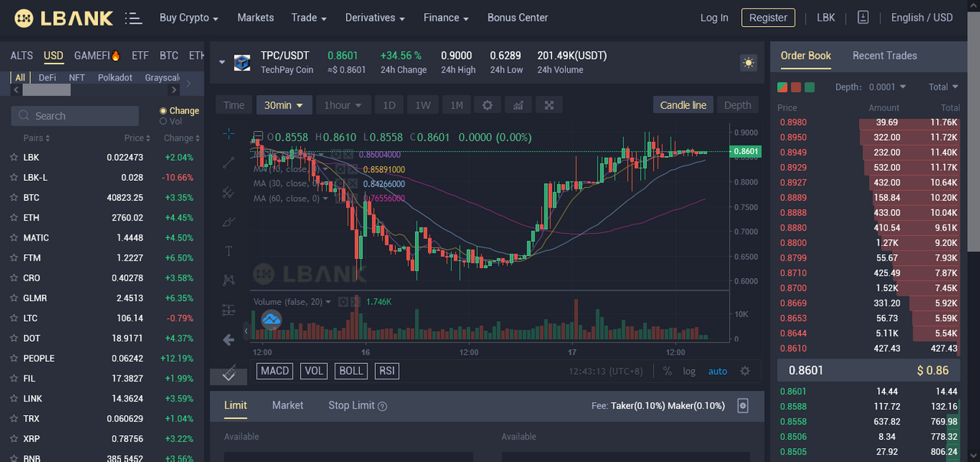
Task: Expand the Trade dropdown menu
Action: 309,18
